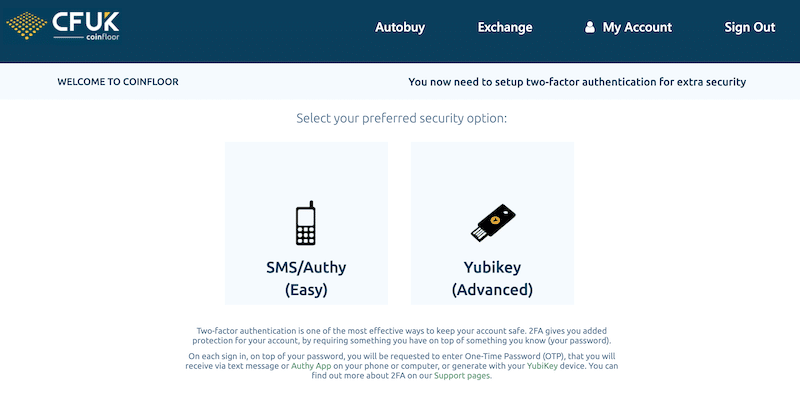Click the 'Select your preferred security option' heading

pyautogui.click(x=402, y=118)
